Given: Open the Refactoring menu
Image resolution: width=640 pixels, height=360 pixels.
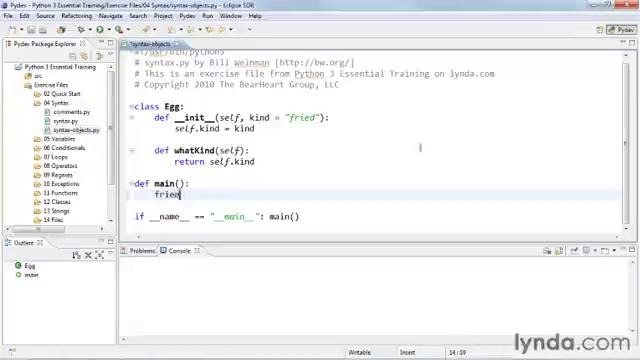Looking at the screenshot, I should pyautogui.click(x=77, y=16).
